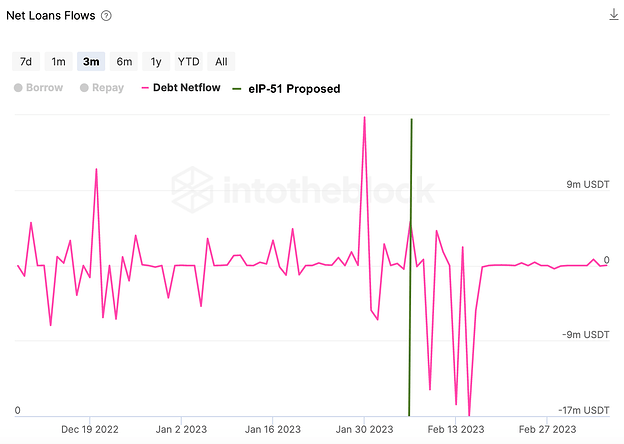624x444 pixels.
Task: Switch to the 6m range
Action: point(124,61)
